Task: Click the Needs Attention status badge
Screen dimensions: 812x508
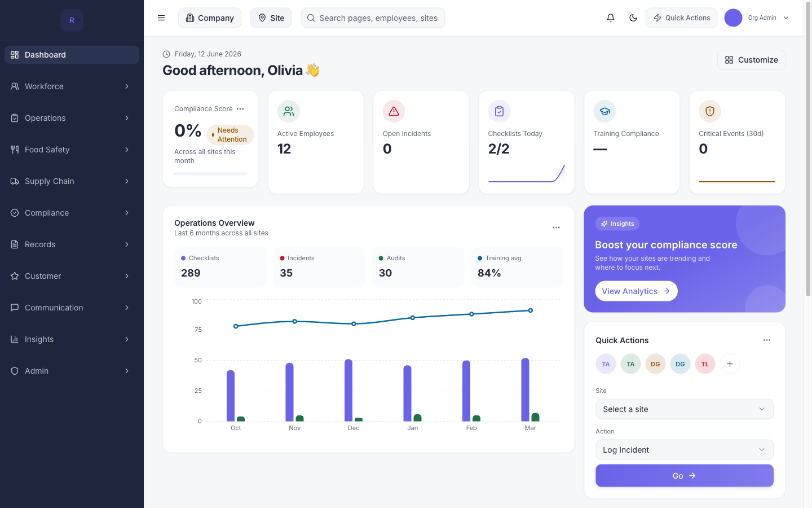Action: tap(230, 135)
